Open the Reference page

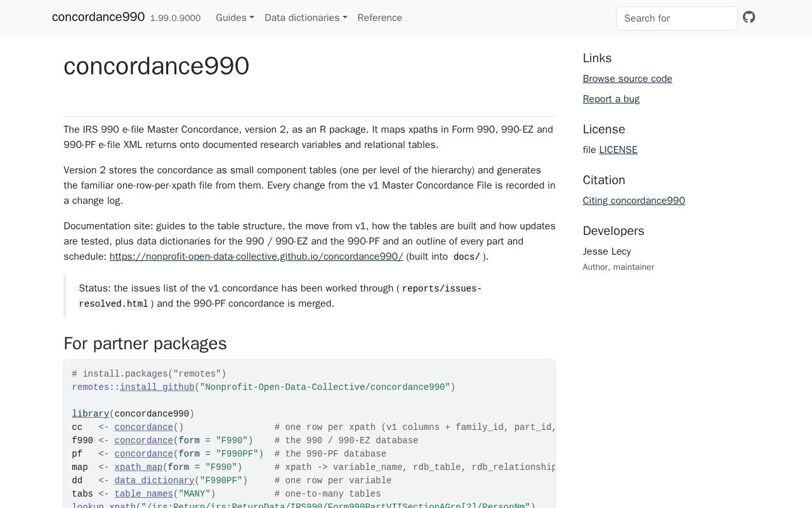point(380,18)
